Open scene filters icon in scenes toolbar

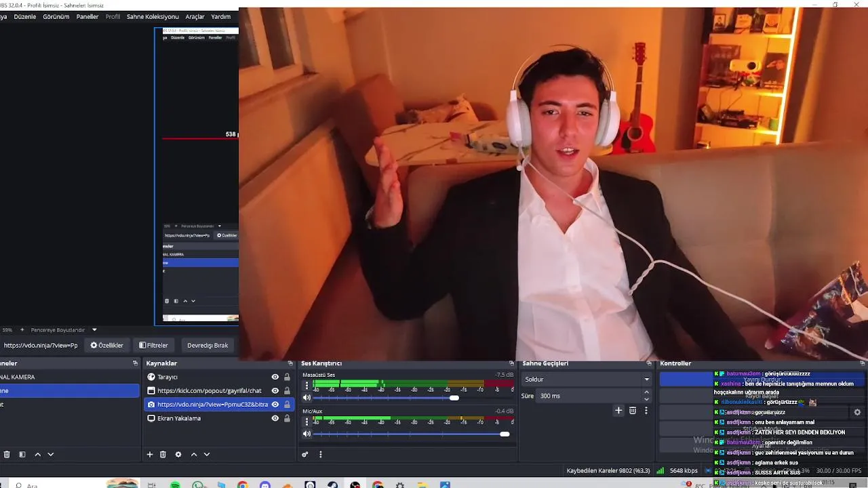(x=22, y=455)
